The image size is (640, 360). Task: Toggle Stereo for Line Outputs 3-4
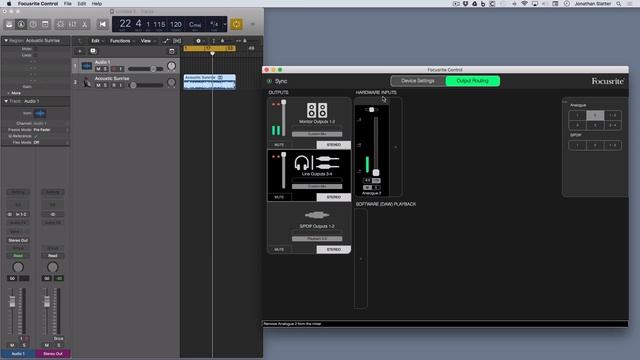pyautogui.click(x=333, y=197)
